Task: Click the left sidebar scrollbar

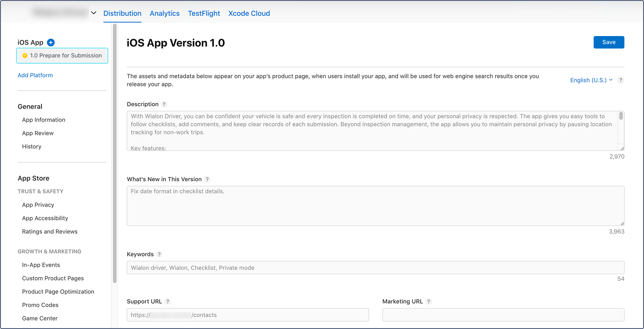Action: click(115, 154)
